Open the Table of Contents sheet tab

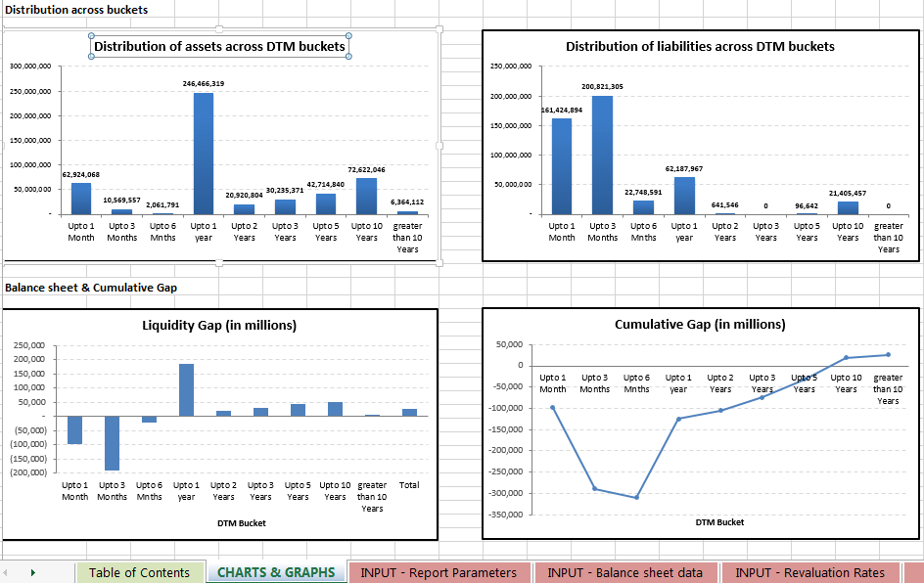140,572
